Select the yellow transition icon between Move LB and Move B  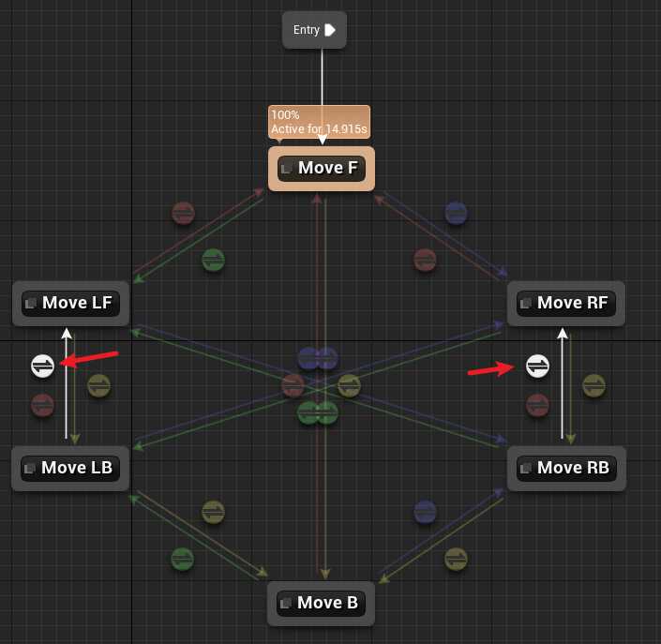(x=213, y=512)
